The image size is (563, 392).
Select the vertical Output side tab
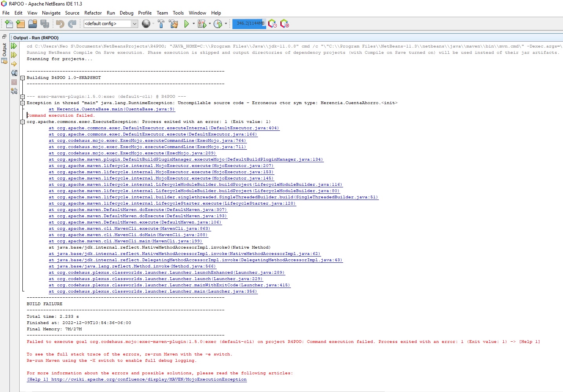[x=4, y=50]
